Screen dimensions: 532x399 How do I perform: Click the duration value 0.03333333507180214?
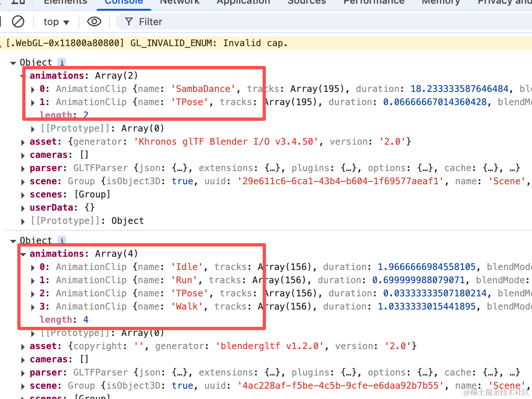point(435,293)
